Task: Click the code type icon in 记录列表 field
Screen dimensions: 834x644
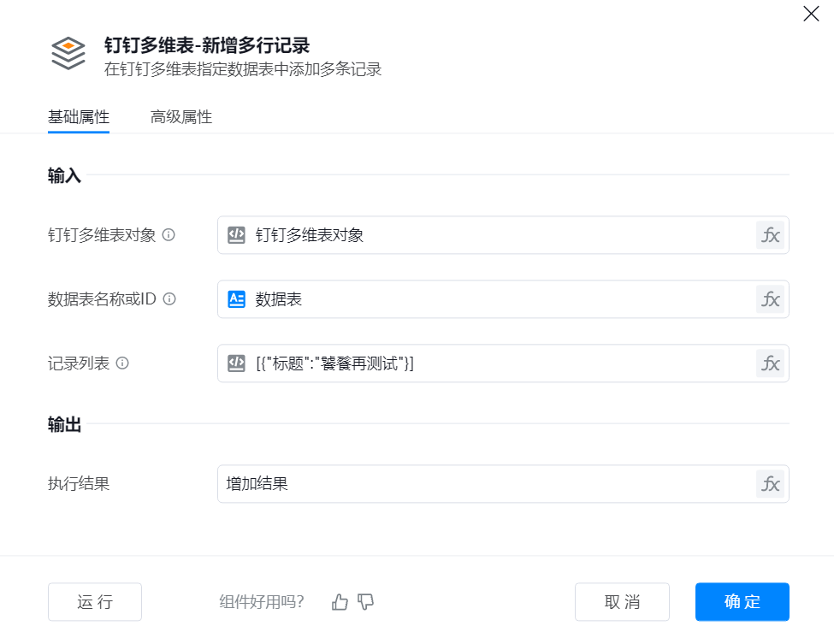Action: (237, 363)
